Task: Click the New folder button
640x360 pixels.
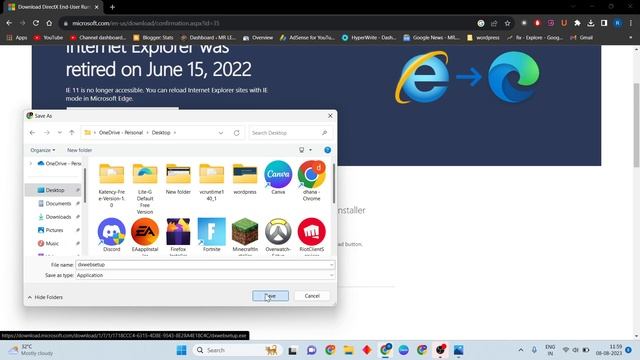Action: coord(79,150)
